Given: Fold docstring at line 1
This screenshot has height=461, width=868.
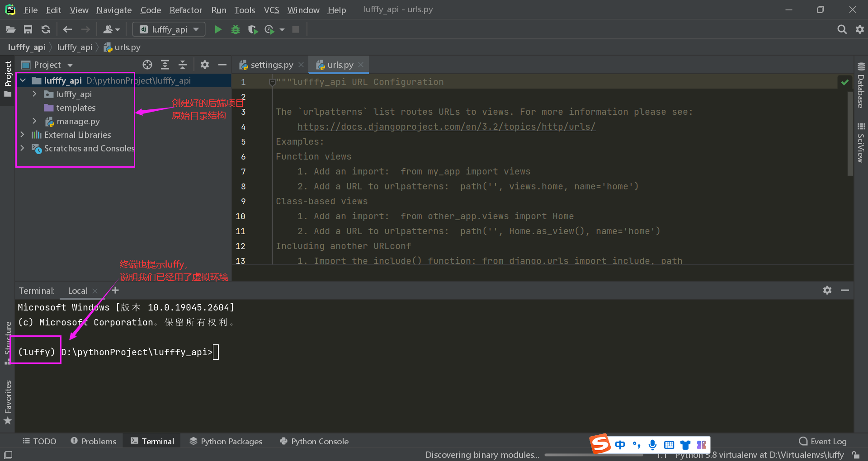Looking at the screenshot, I should pos(272,82).
